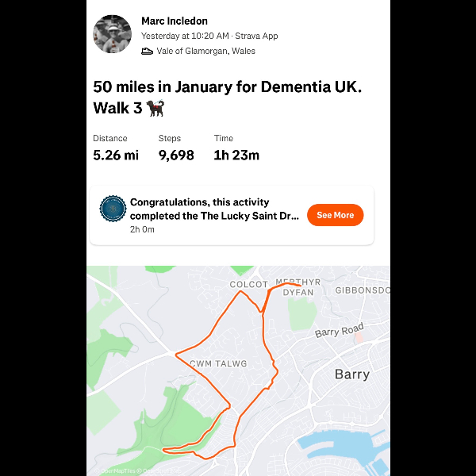The image size is (476, 476).
Task: Click the CWM TALWG label on map
Action: (x=218, y=363)
